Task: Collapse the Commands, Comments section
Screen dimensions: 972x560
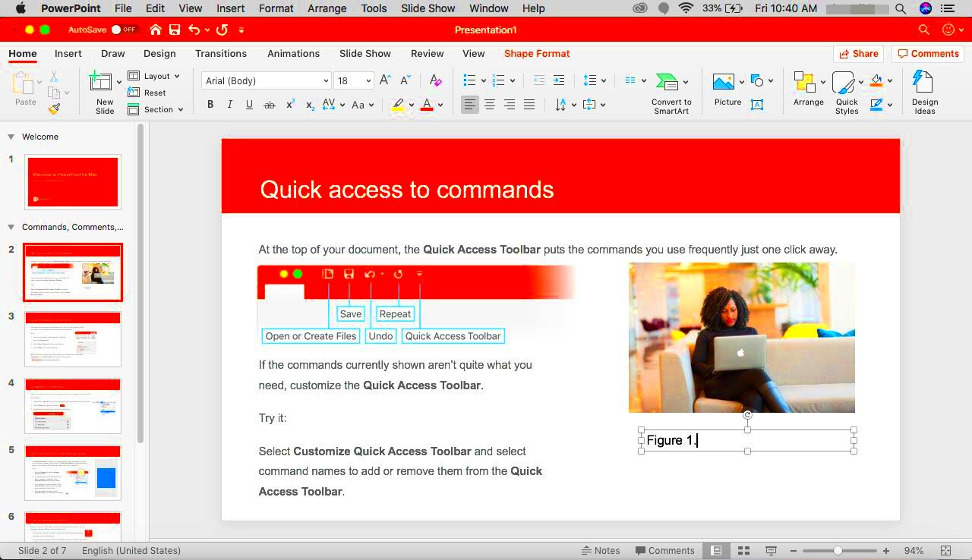Action: click(11, 227)
